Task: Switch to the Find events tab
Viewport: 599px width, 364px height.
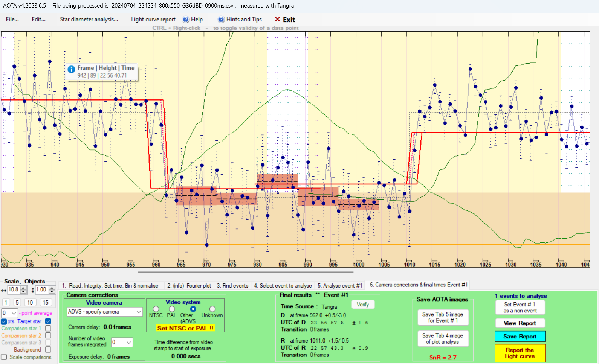Action: pyautogui.click(x=232, y=286)
